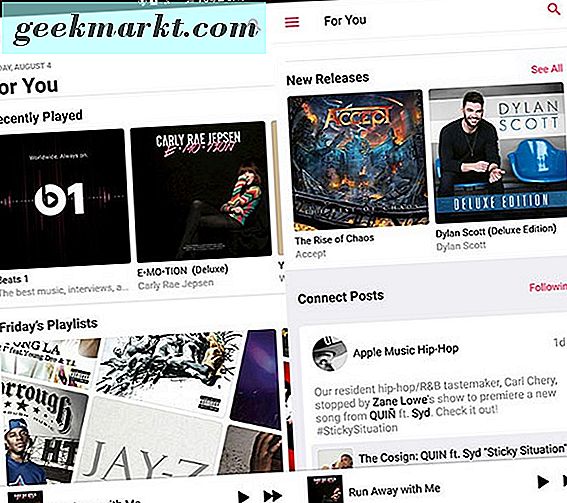Viewport: 567px width, 503px height.
Task: Open The Cosign: QUIN ft. Syd post
Action: [x=440, y=456]
